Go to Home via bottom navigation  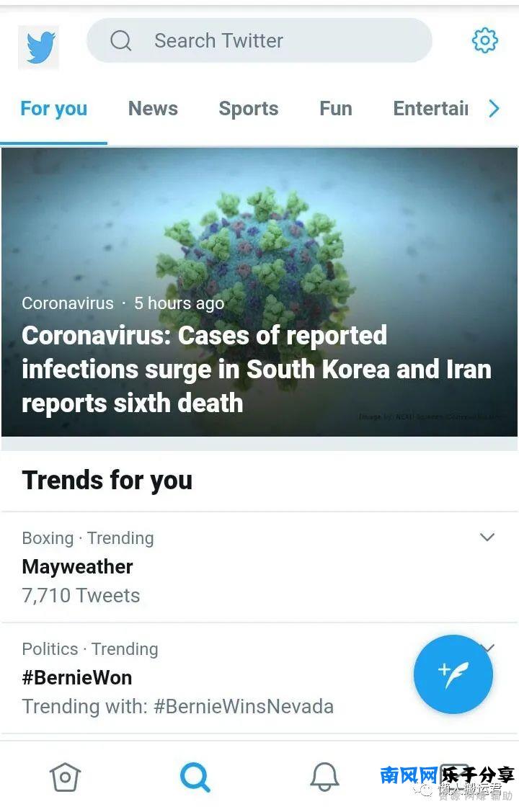[65, 777]
